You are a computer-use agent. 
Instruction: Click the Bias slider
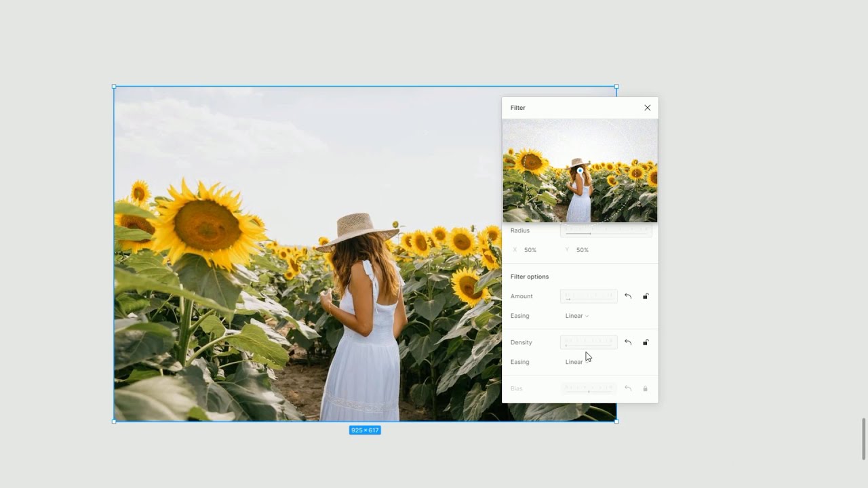click(589, 388)
